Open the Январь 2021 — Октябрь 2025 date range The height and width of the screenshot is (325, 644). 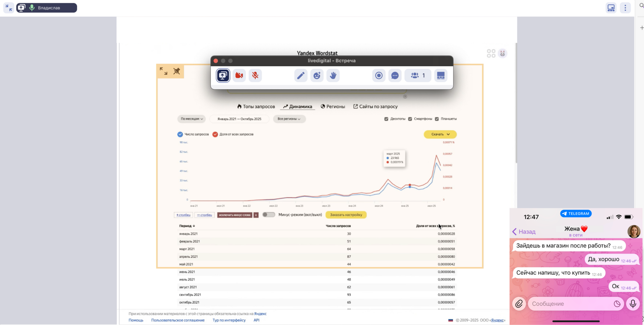coord(239,119)
